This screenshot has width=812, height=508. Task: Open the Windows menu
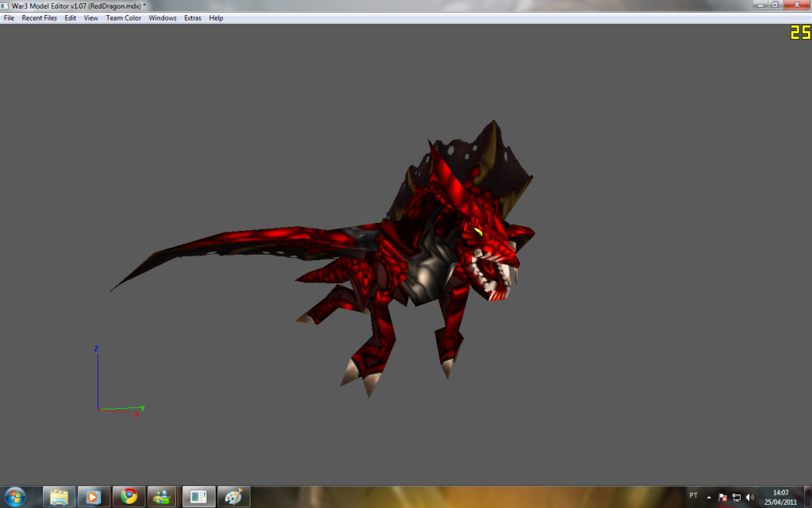[x=163, y=17]
